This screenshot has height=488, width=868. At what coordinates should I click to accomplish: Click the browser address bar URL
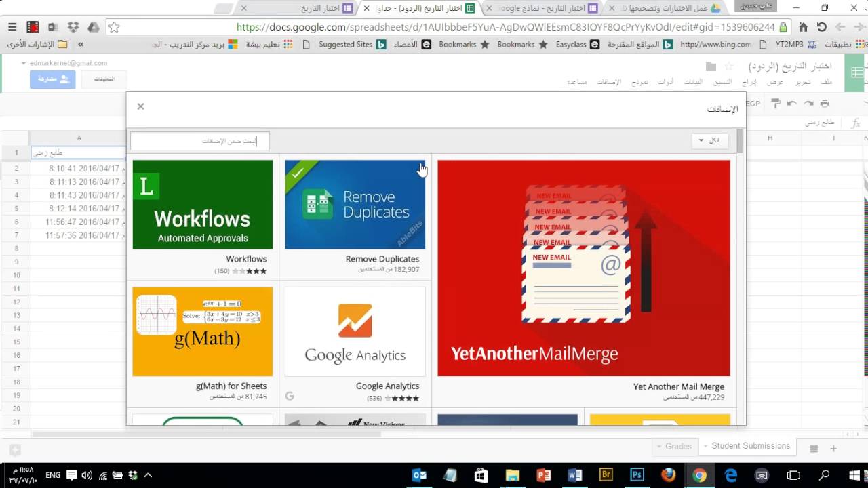point(505,27)
